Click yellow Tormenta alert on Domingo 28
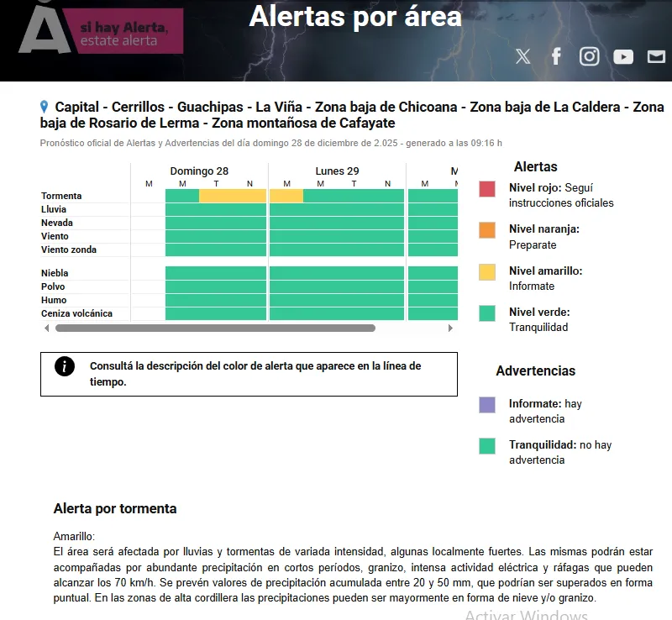This screenshot has width=672, height=620. pyautogui.click(x=233, y=196)
